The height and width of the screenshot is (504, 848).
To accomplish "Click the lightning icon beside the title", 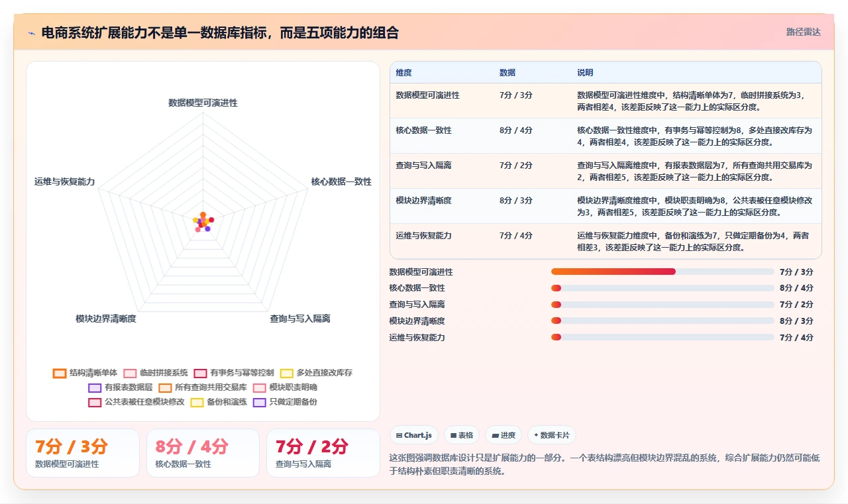I will click(x=32, y=33).
